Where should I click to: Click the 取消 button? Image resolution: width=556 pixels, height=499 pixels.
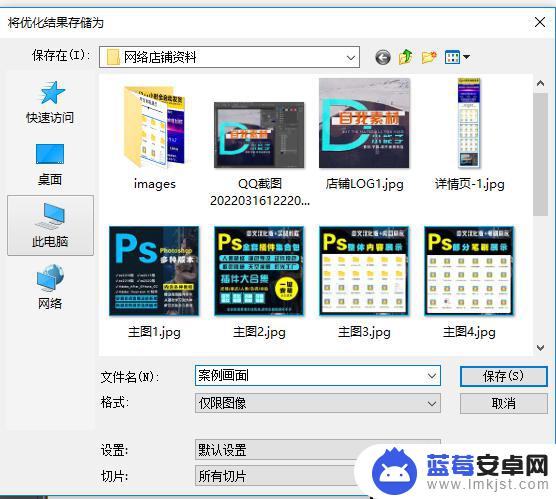tap(504, 404)
